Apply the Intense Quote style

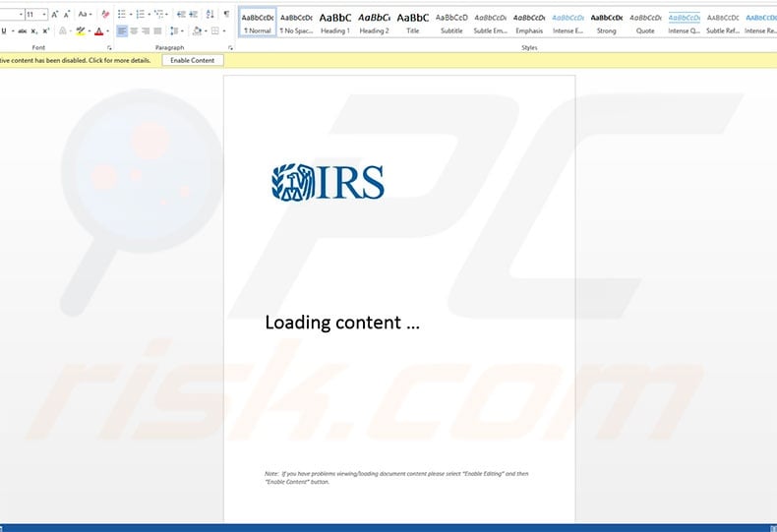pyautogui.click(x=685, y=23)
